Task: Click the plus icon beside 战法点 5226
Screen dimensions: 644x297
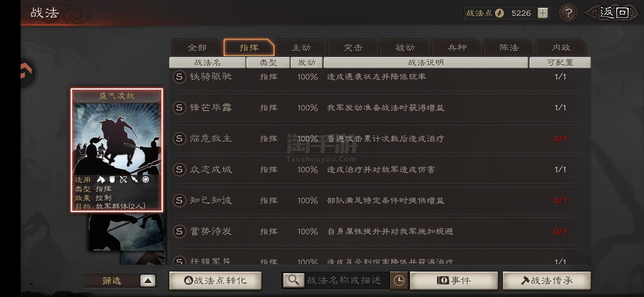Action: [542, 13]
